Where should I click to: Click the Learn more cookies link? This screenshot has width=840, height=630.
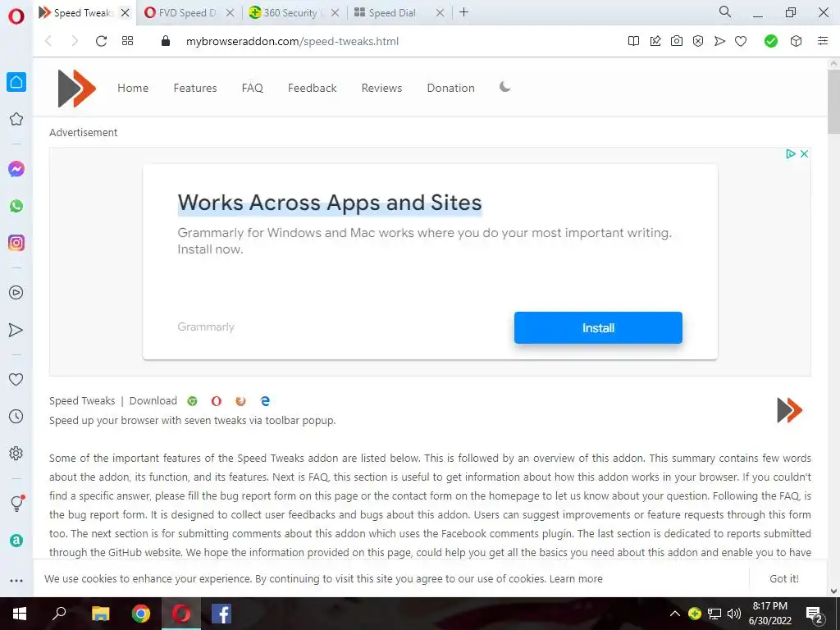pyautogui.click(x=576, y=578)
